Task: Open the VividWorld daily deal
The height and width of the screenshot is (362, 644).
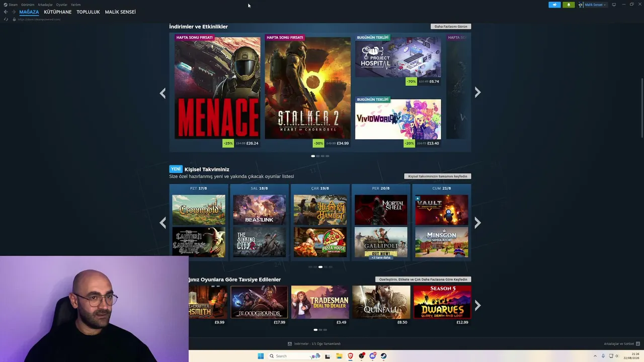Action: click(398, 119)
